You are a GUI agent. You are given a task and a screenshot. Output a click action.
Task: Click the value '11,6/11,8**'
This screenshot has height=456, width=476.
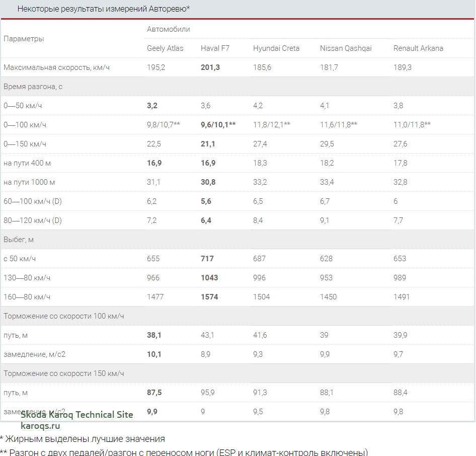339,125
